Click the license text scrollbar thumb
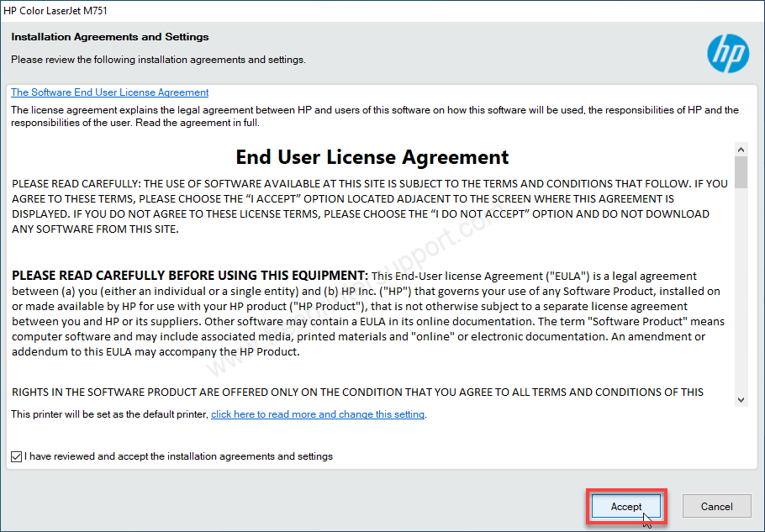 [x=741, y=171]
